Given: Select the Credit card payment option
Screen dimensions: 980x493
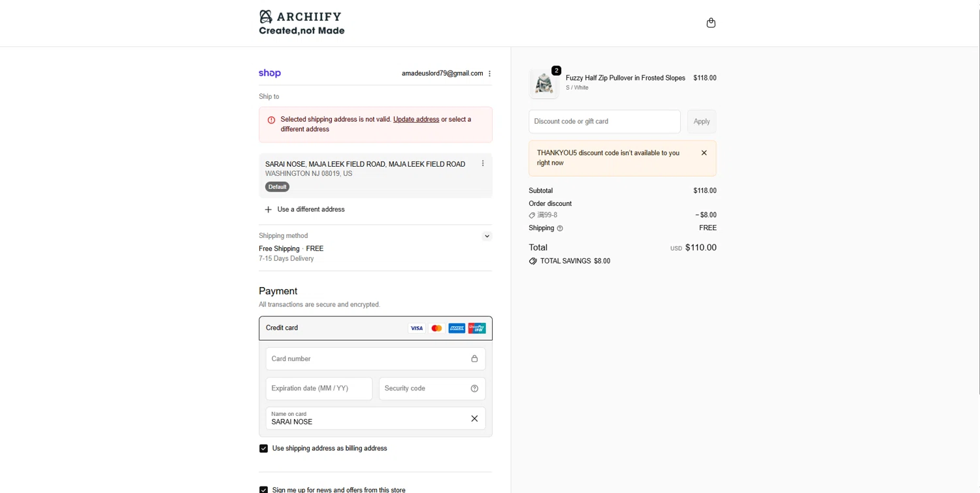Looking at the screenshot, I should pos(376,328).
